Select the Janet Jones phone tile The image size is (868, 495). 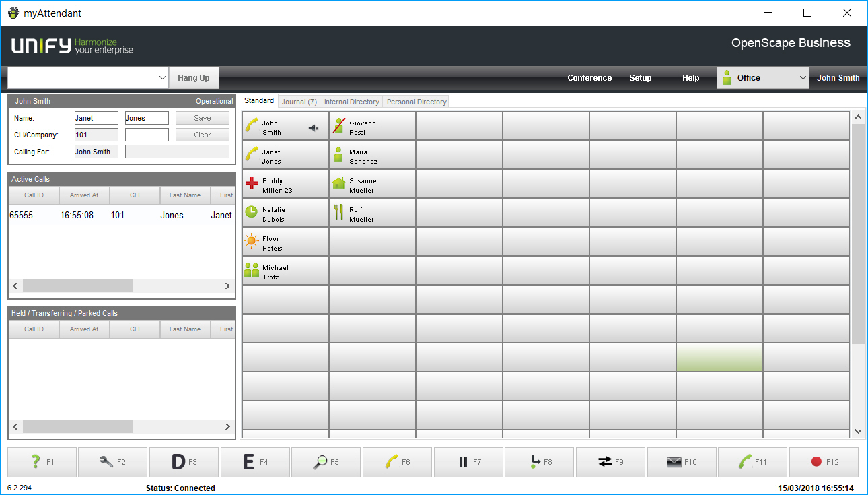pos(285,154)
